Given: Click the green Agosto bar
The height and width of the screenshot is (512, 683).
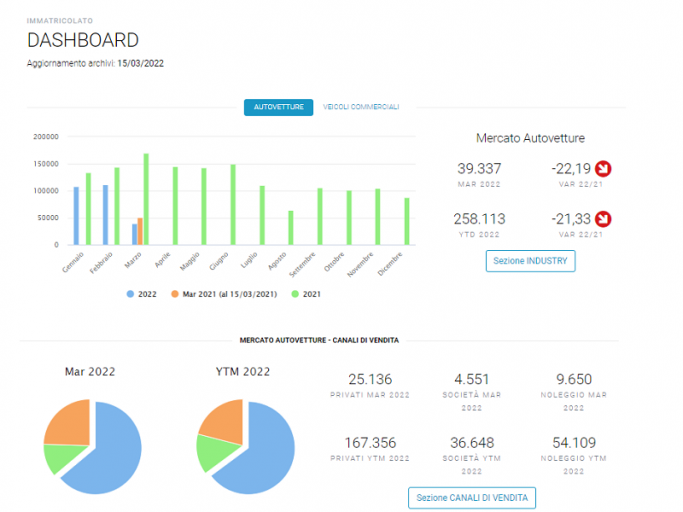Looking at the screenshot, I should 291,228.
